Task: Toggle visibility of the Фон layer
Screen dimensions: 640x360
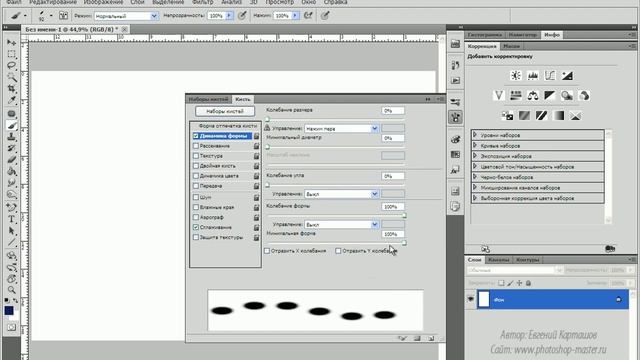Action: coord(471,299)
